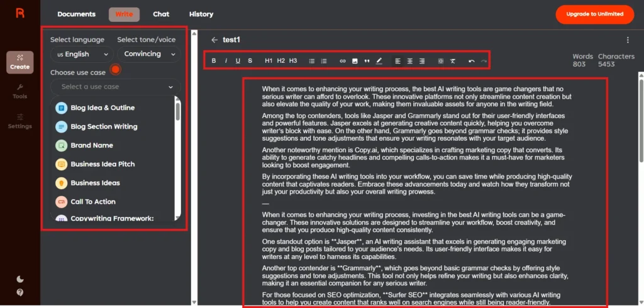Align text right
The width and height of the screenshot is (644, 308).
(x=422, y=61)
